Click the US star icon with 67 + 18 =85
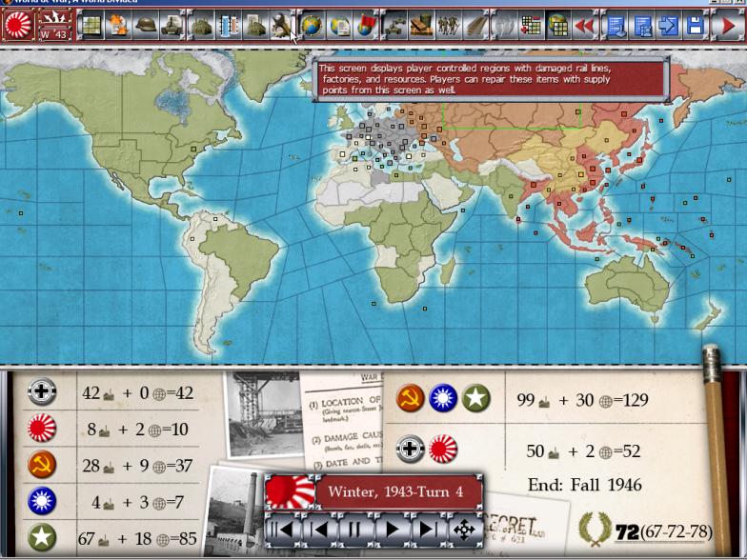Image resolution: width=747 pixels, height=560 pixels. [x=42, y=537]
